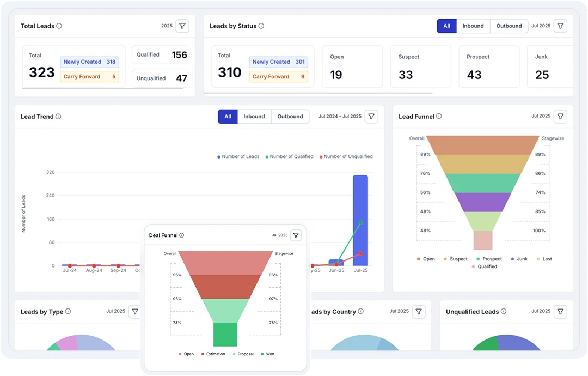Image resolution: width=588 pixels, height=376 pixels.
Task: Open the Open 19 status card
Action: pyautogui.click(x=352, y=66)
